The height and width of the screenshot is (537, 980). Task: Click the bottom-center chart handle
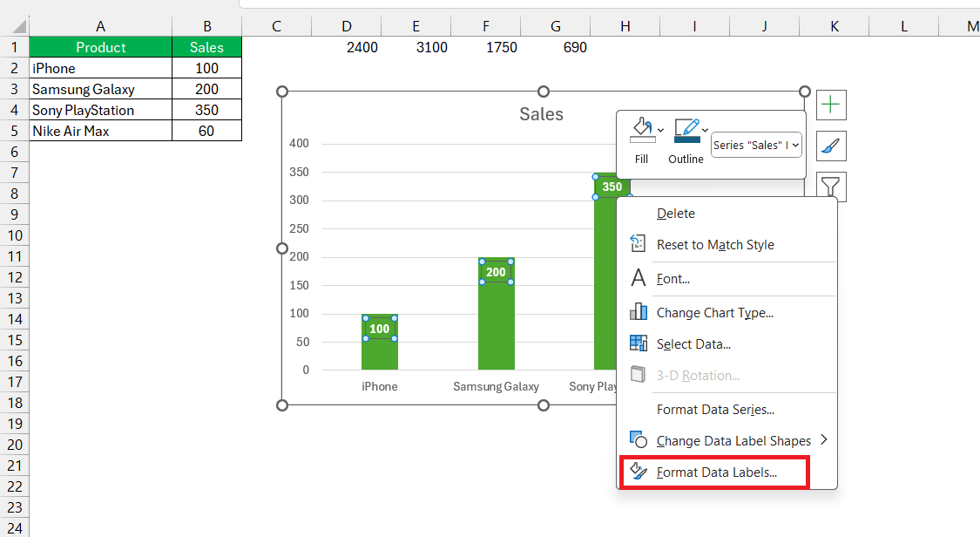(x=544, y=405)
